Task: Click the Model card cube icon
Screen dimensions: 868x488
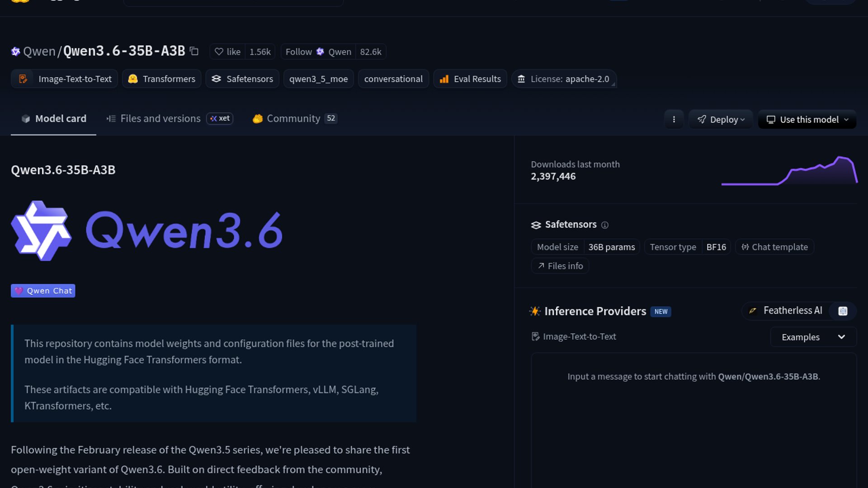Action: [x=26, y=118]
